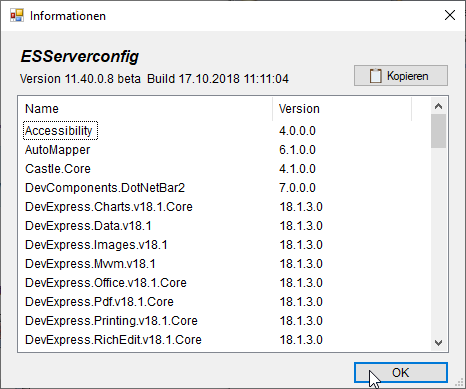Select the Castle.Core entry
Viewport: 466px width, 389px height.
pyautogui.click(x=58, y=169)
